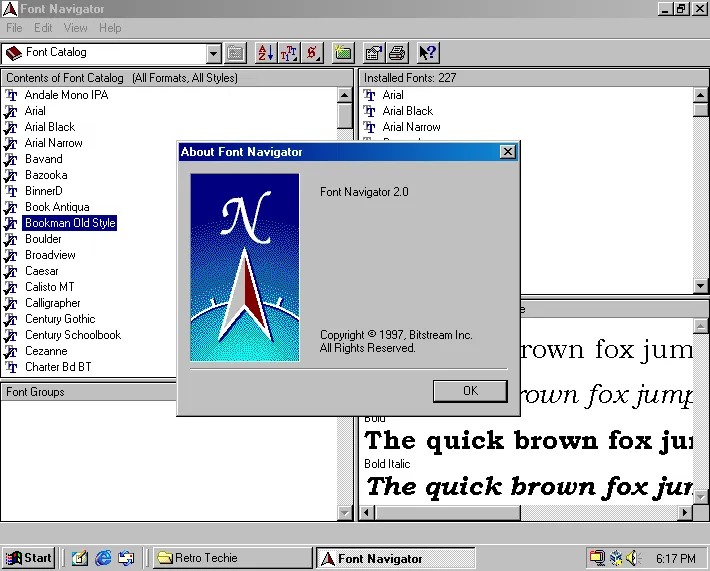710x571 pixels.
Task: Click the Font Navigator taskbar button
Action: tap(395, 558)
